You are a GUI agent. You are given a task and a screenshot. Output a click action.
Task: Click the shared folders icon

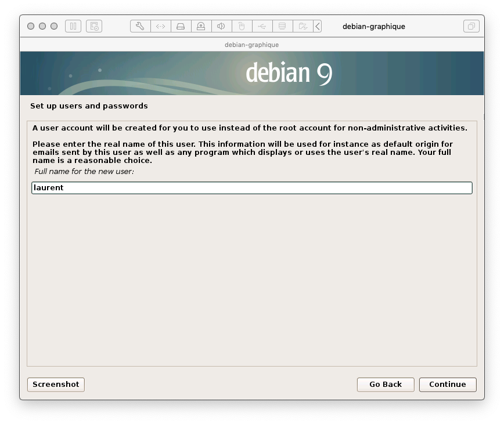tap(303, 26)
